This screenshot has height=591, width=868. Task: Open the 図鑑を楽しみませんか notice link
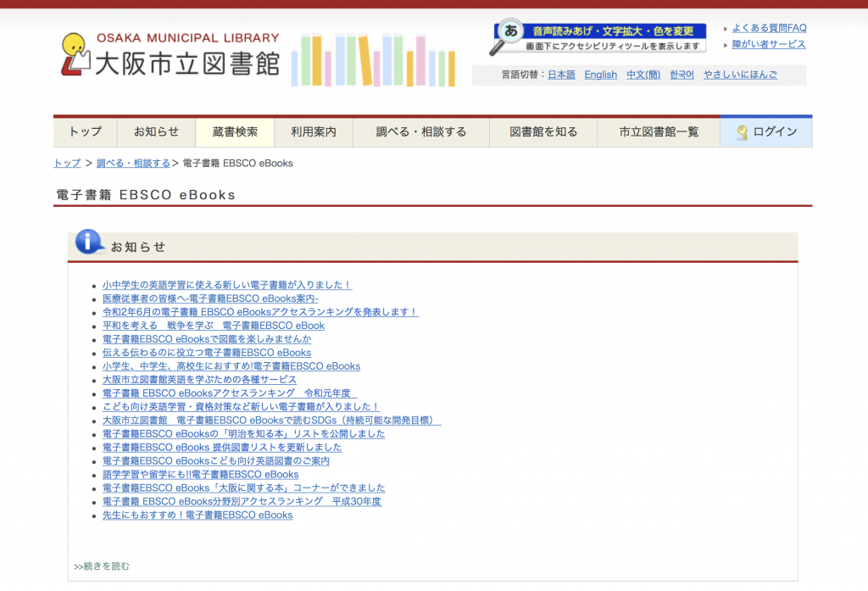[207, 339]
